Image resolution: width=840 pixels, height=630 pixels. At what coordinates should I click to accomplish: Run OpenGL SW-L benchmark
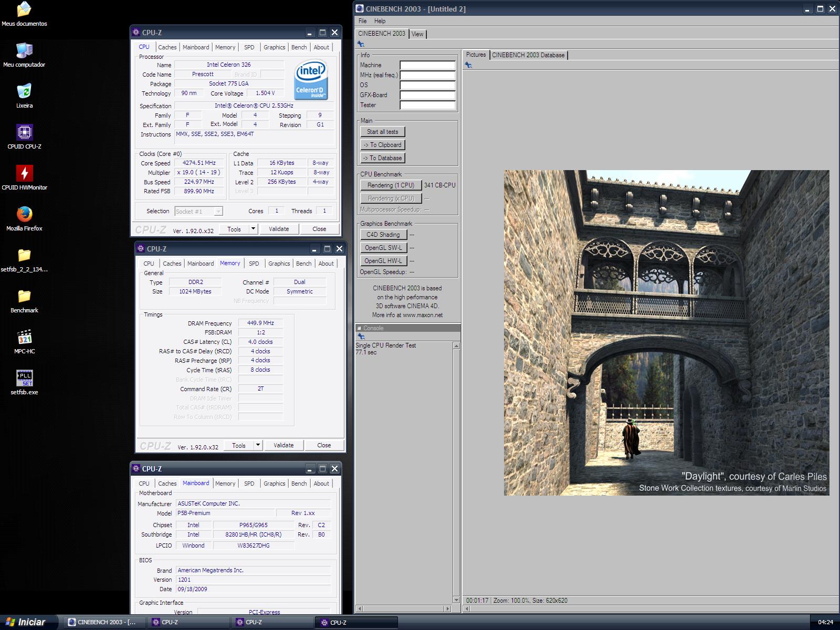383,248
